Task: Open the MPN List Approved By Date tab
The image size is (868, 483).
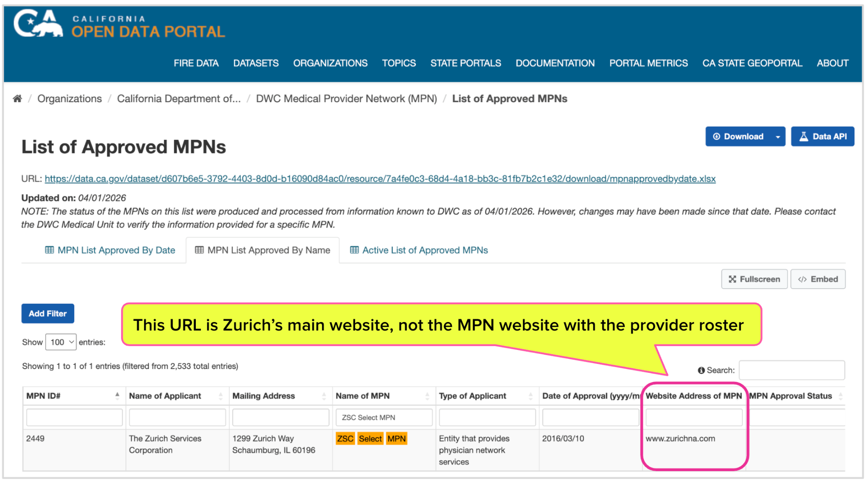Action: (x=110, y=250)
